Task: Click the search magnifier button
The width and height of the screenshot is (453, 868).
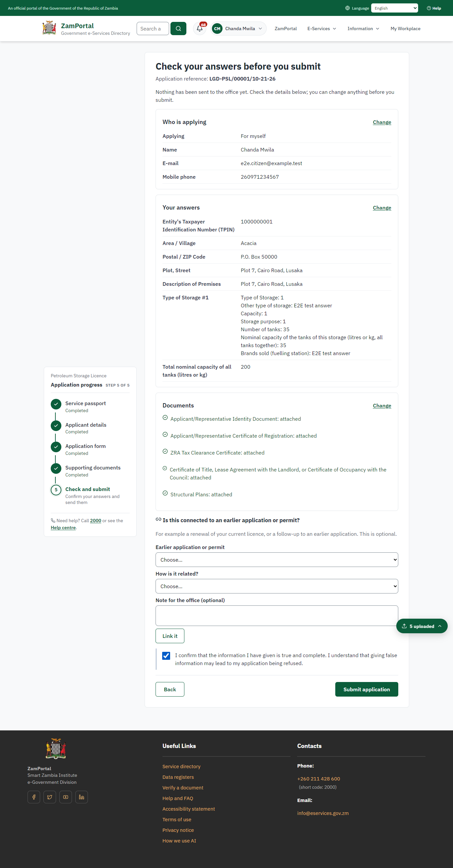Action: pyautogui.click(x=178, y=29)
